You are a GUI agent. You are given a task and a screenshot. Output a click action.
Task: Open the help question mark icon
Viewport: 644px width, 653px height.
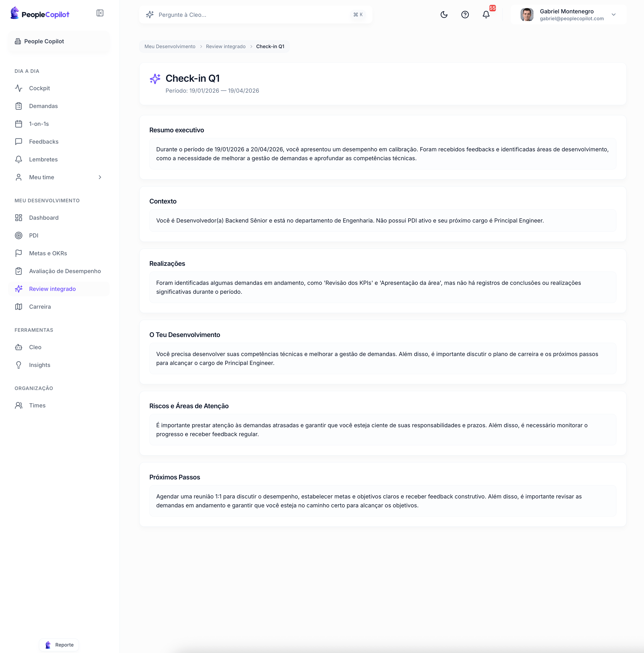pyautogui.click(x=465, y=15)
